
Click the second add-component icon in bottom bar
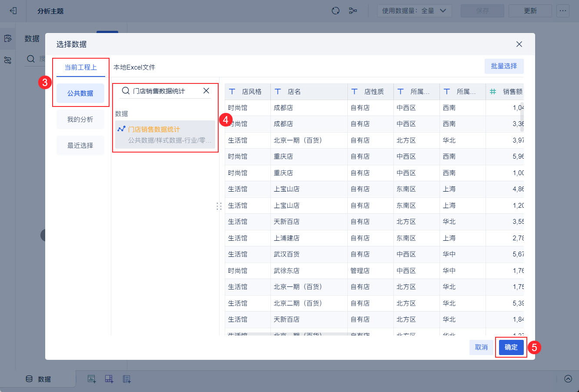(109, 379)
